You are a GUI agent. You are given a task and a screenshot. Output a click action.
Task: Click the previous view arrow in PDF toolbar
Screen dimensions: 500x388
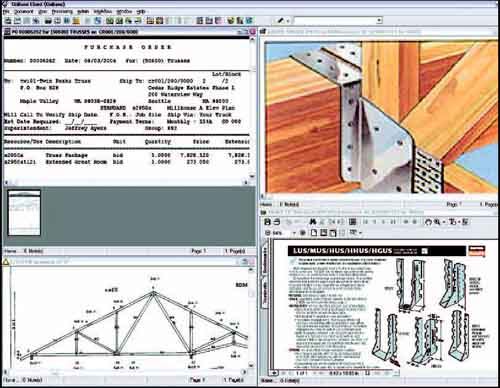[x=406, y=222]
